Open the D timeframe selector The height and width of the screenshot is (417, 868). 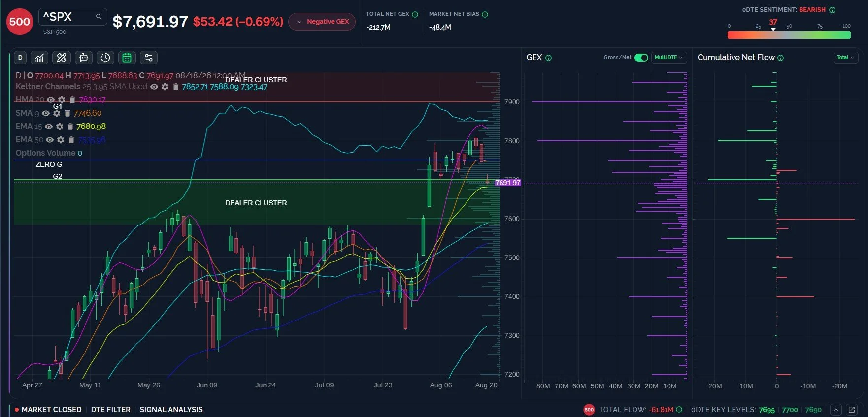[20, 58]
